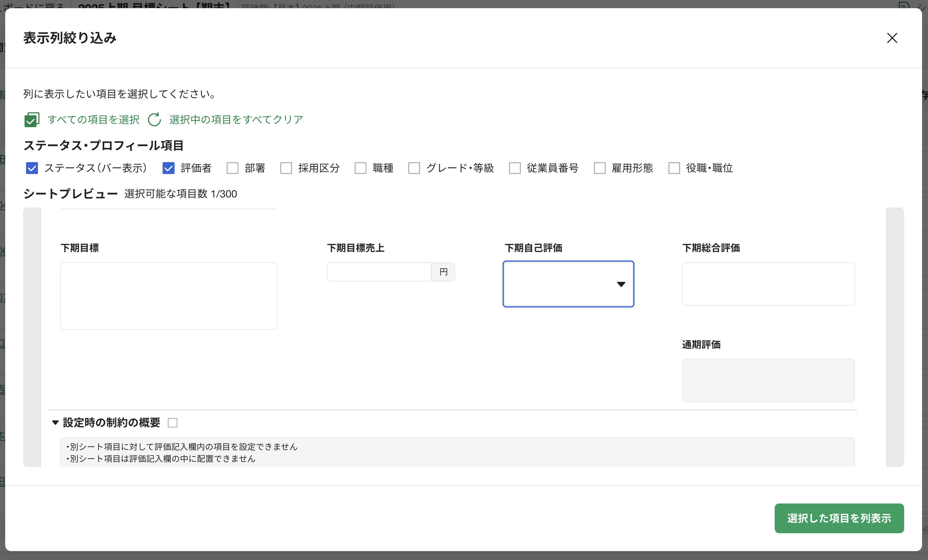The width and height of the screenshot is (928, 560).
Task: Tick the 役職・職位 checkbox
Action: (674, 168)
